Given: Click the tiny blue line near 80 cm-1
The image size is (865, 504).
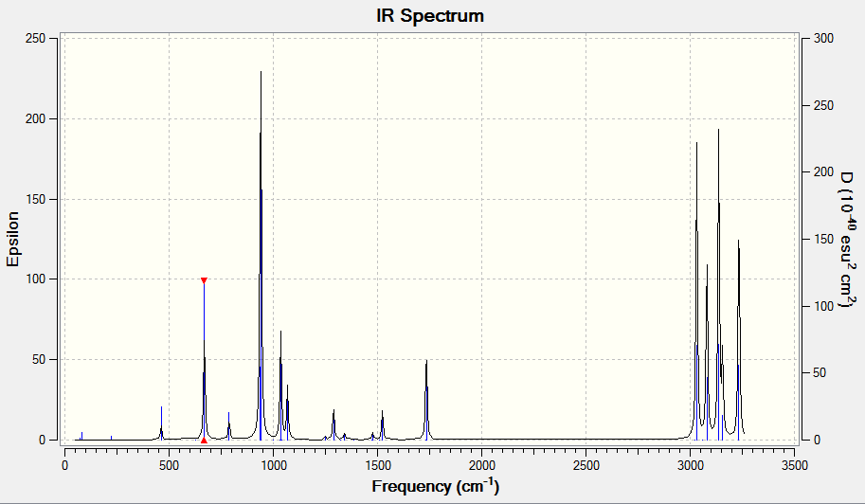Looking at the screenshot, I should click(81, 436).
